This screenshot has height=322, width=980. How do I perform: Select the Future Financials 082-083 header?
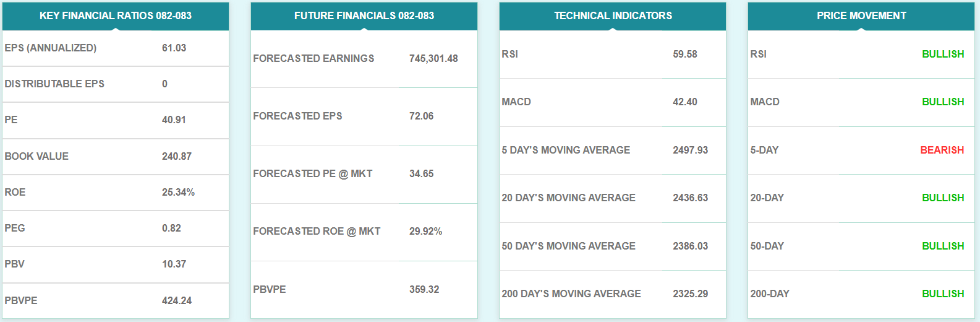(x=364, y=16)
